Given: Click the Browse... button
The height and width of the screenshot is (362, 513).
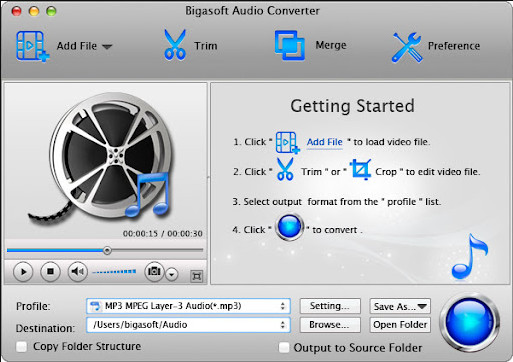Looking at the screenshot, I should pos(330,325).
